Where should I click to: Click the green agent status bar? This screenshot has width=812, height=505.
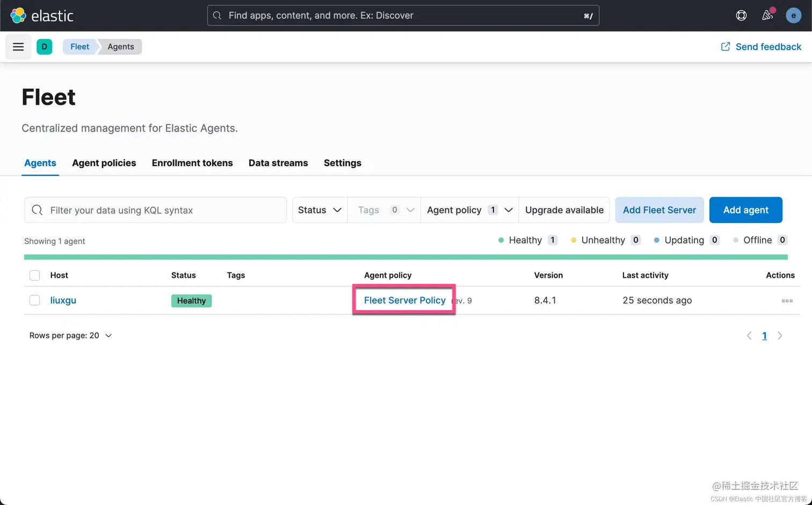coord(406,257)
